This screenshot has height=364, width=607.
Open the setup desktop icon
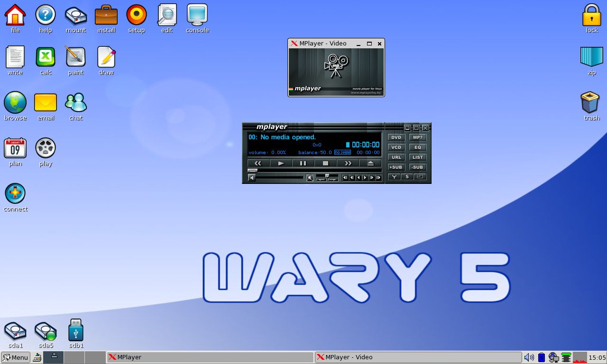tap(137, 18)
